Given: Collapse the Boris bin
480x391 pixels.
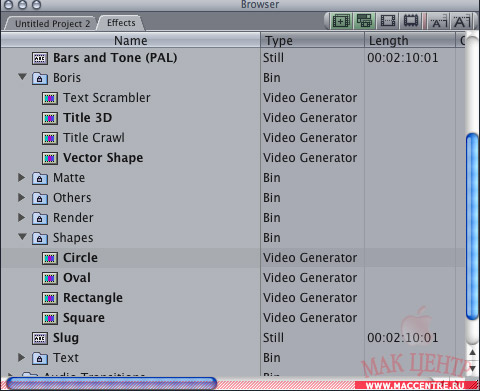Looking at the screenshot, I should coord(22,77).
